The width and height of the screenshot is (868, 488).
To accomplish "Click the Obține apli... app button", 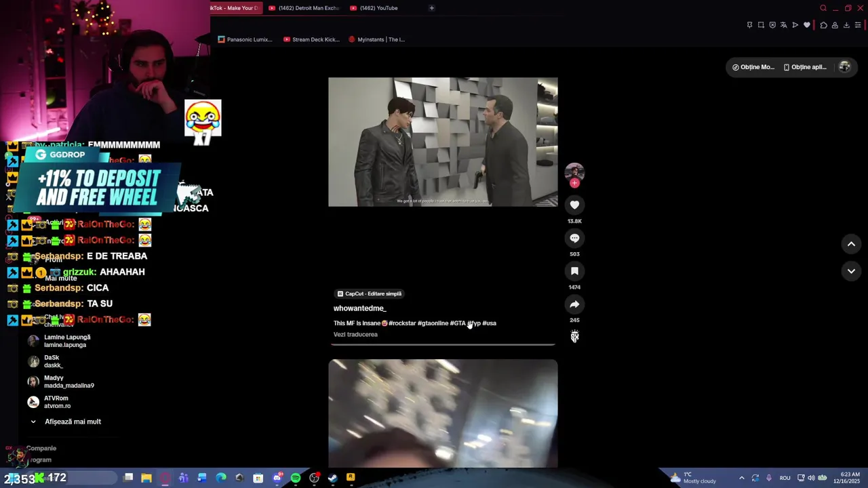I will (805, 67).
